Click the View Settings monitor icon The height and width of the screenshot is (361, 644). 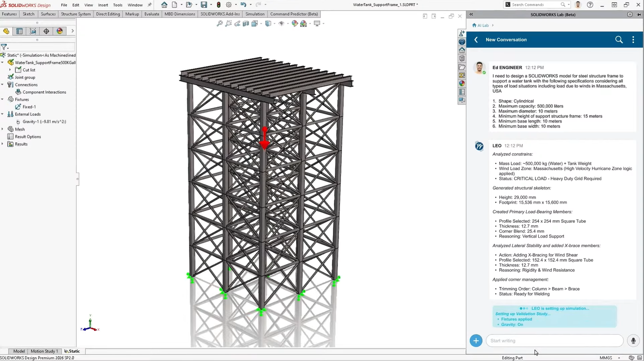point(317,24)
